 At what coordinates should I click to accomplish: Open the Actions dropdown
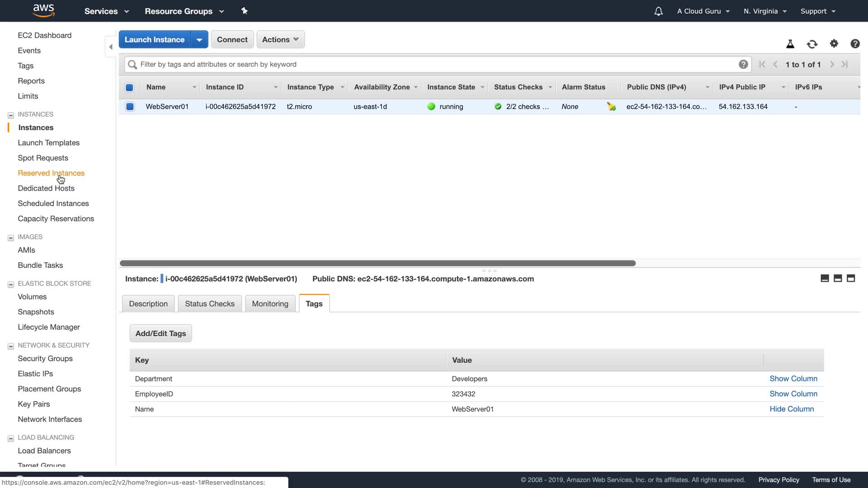[280, 39]
